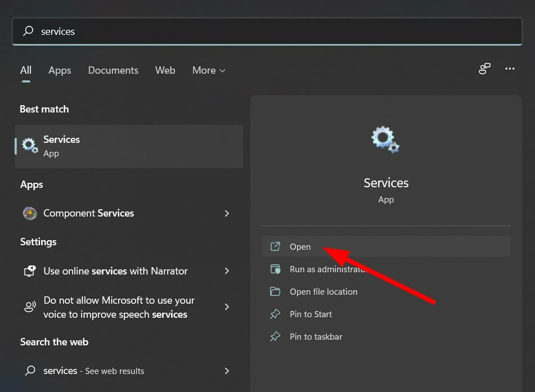Select the Narrator settings icon
535x392 pixels.
coord(29,271)
